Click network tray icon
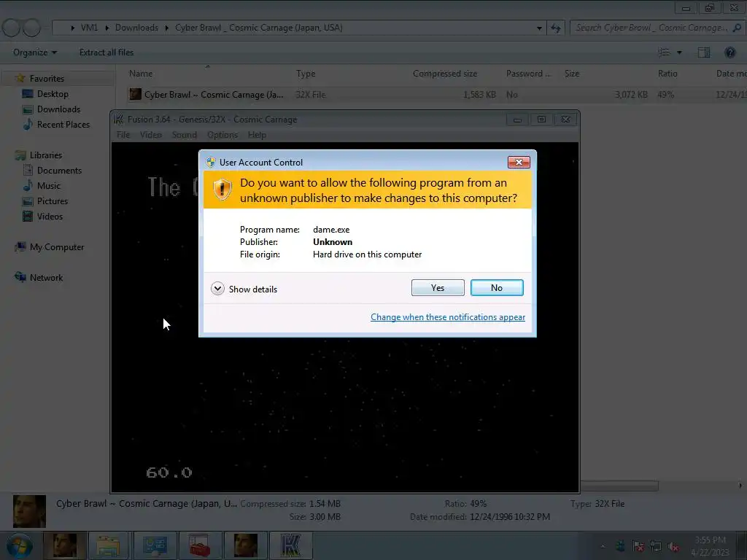Viewport: 747px width, 560px height. coord(656,546)
